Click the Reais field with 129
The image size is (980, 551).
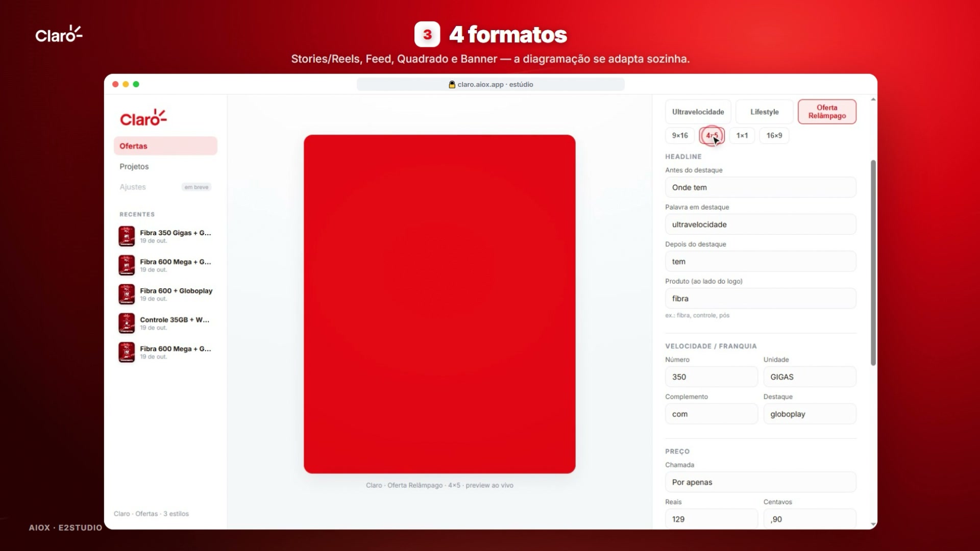click(x=712, y=519)
